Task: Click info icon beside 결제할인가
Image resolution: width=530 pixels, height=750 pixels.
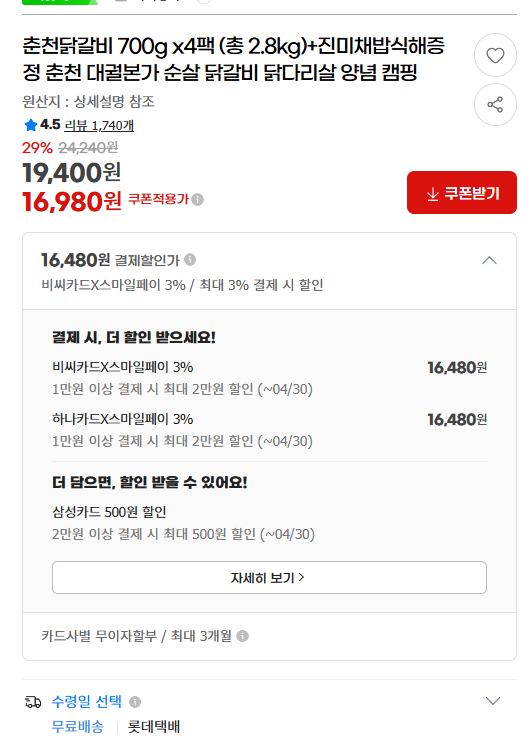Action: (190, 260)
